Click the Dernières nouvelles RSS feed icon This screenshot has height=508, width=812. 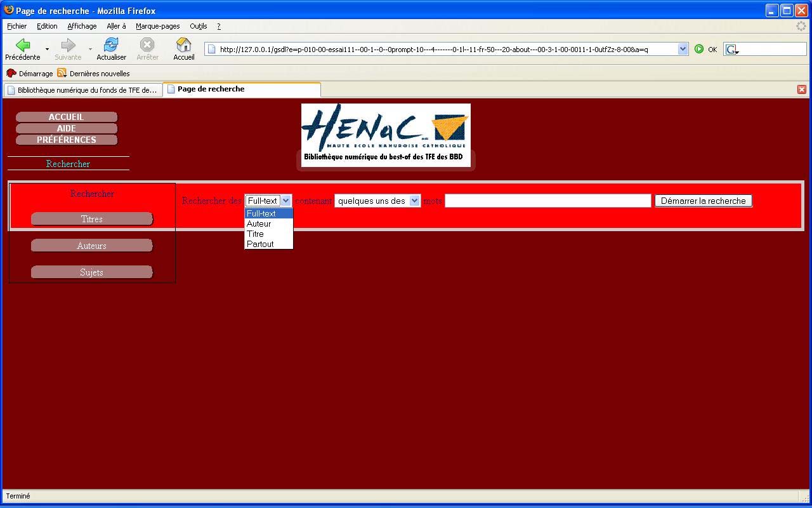coord(62,73)
